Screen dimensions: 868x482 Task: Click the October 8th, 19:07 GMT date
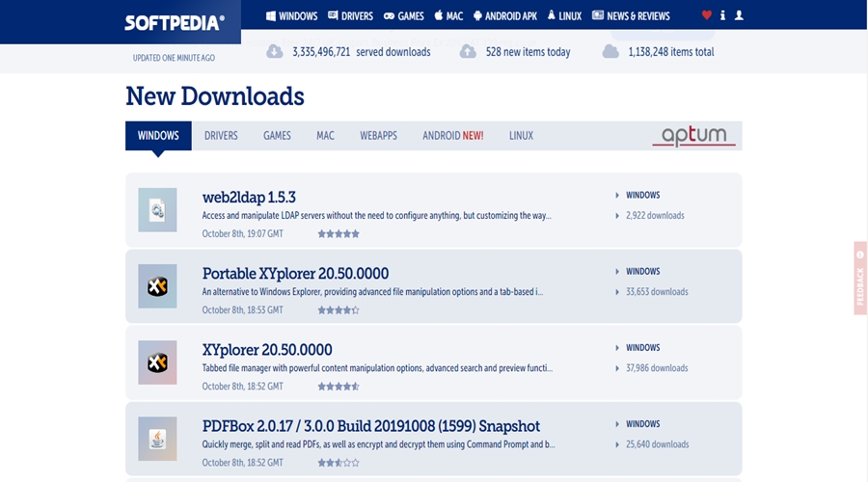pyautogui.click(x=242, y=233)
